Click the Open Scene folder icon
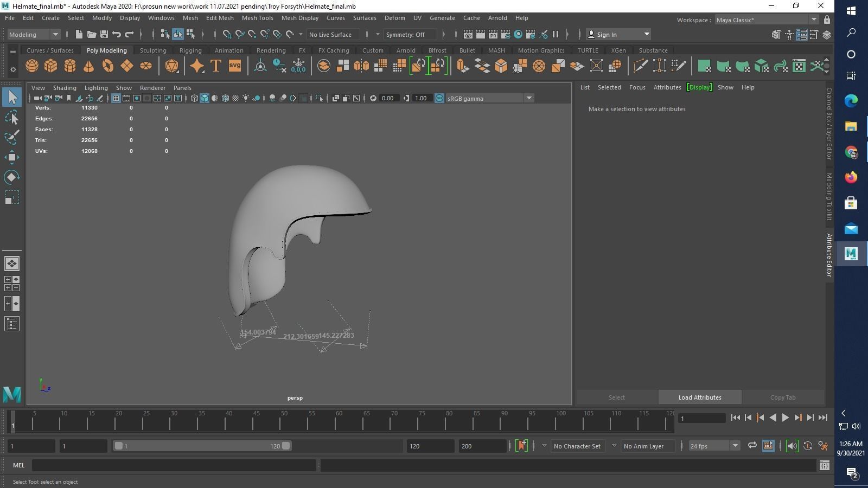 pyautogui.click(x=92, y=34)
